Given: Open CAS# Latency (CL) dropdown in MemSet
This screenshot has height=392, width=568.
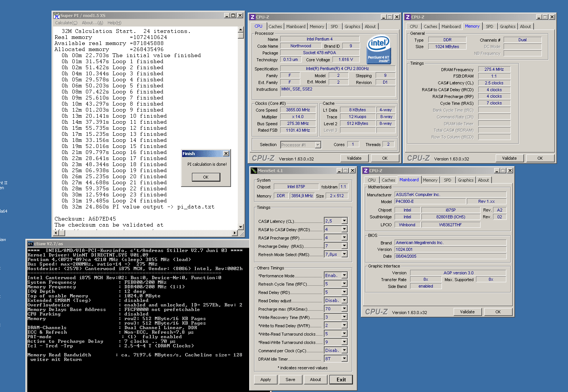Looking at the screenshot, I should [x=345, y=221].
